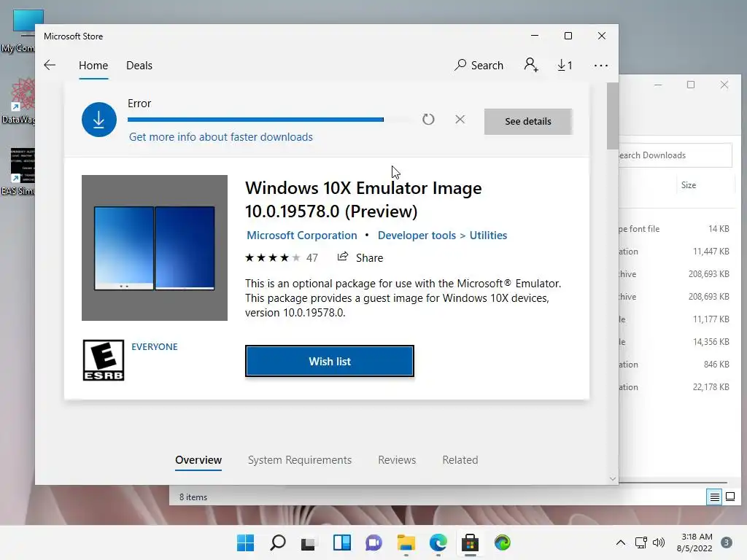Open Task View from taskbar

point(309,542)
